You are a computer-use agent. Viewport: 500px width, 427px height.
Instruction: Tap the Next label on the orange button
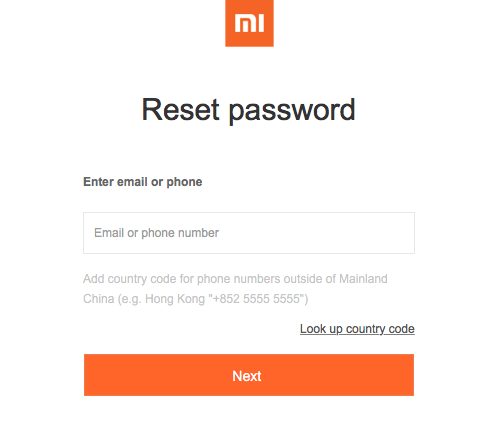click(247, 376)
